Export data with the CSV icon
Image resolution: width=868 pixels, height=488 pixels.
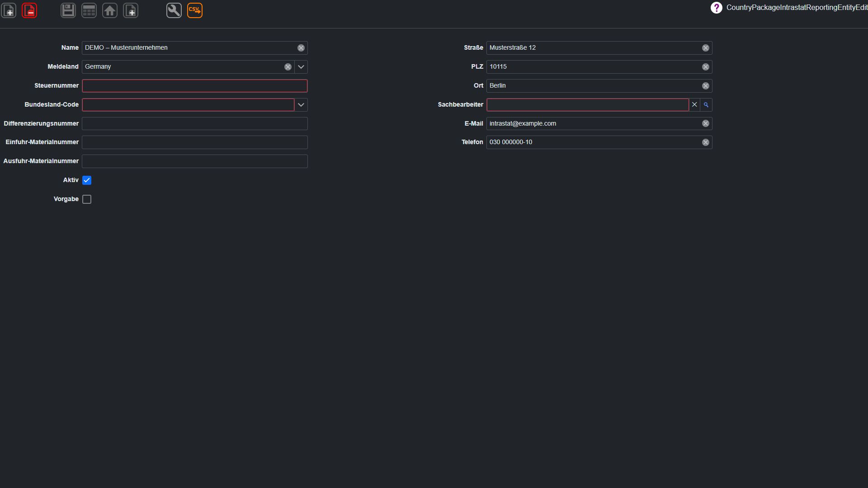(x=195, y=10)
